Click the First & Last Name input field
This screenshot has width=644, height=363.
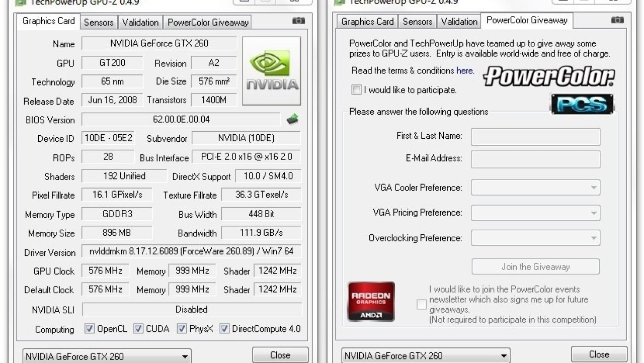535,137
